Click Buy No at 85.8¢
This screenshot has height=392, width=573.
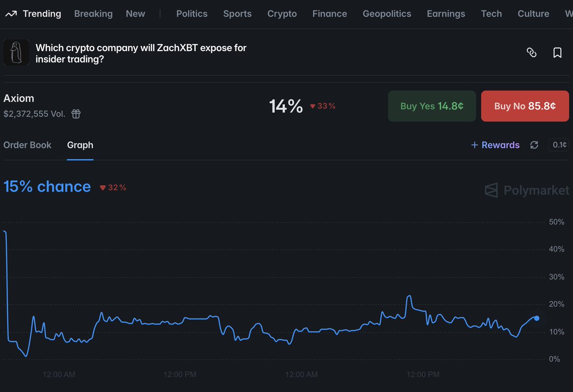click(525, 106)
